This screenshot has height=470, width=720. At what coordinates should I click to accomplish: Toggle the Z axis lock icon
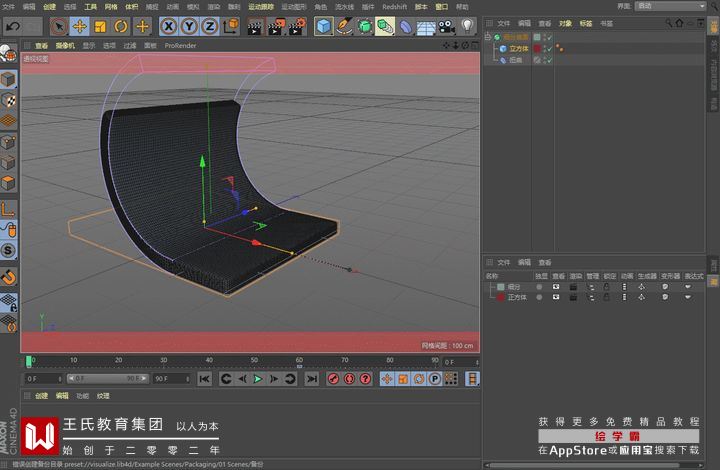pyautogui.click(x=209, y=26)
